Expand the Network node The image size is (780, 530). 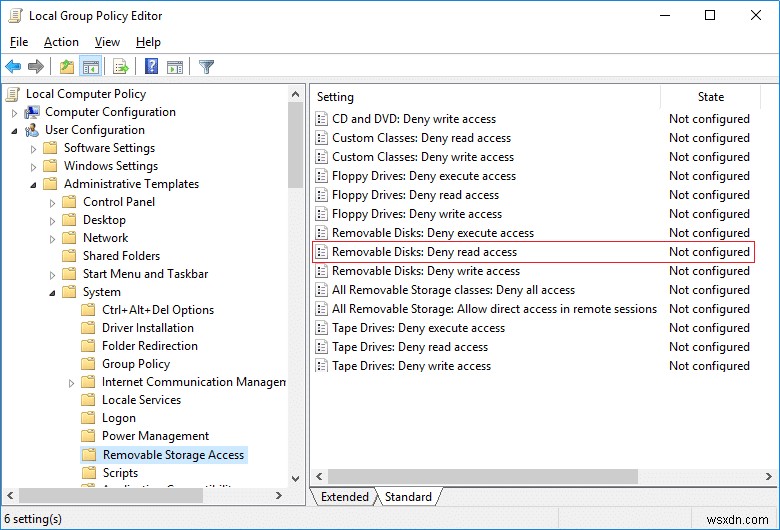tap(52, 239)
